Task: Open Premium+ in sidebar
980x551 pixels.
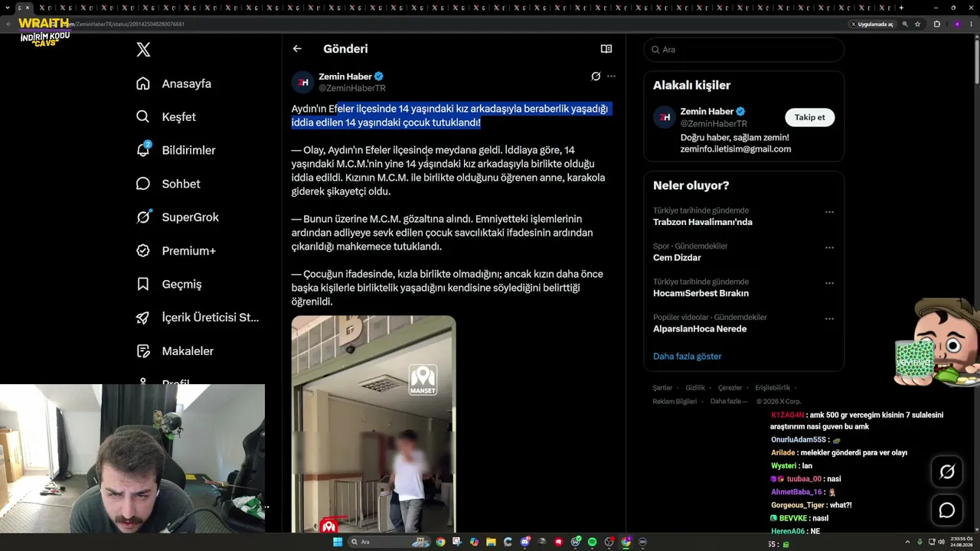Action: click(x=175, y=250)
